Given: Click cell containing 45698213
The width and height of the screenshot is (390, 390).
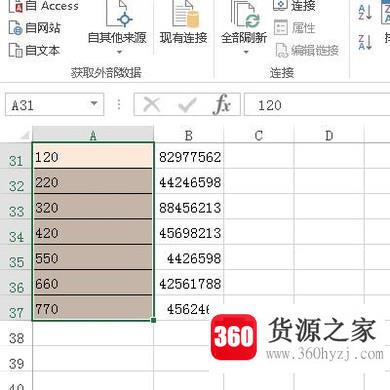Looking at the screenshot, I should coord(189,232).
